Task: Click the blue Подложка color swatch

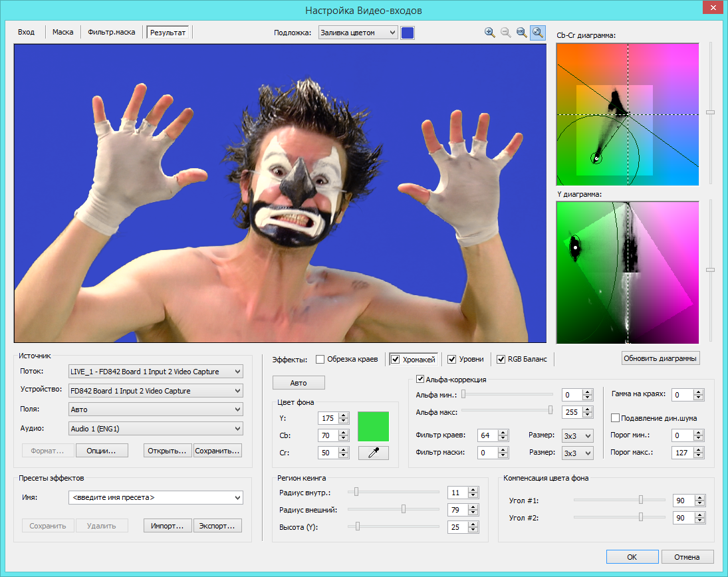Action: [x=408, y=33]
